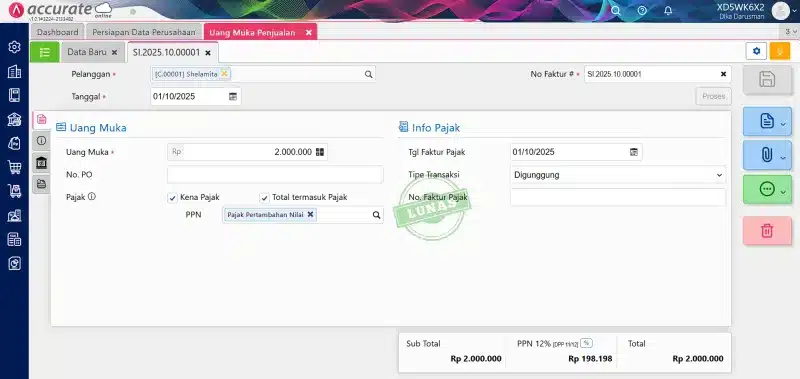Switch to the Dashboard tab

click(58, 32)
